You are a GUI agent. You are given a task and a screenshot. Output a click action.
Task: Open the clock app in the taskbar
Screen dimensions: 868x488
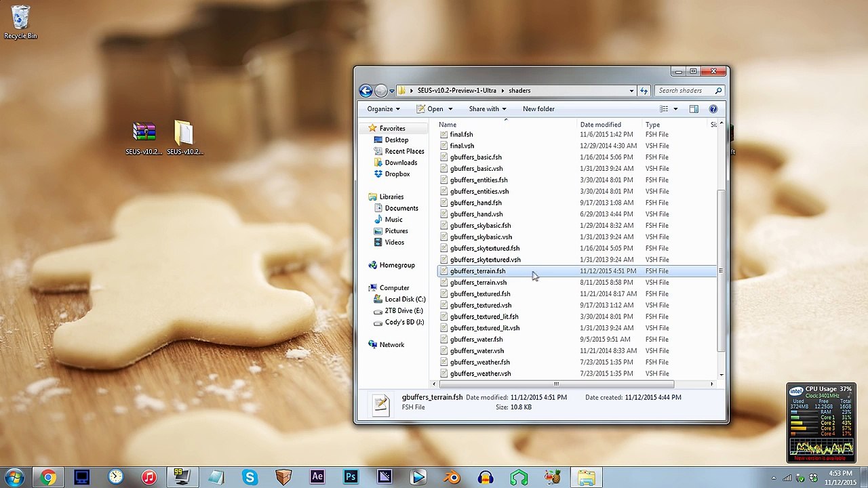[x=115, y=478]
